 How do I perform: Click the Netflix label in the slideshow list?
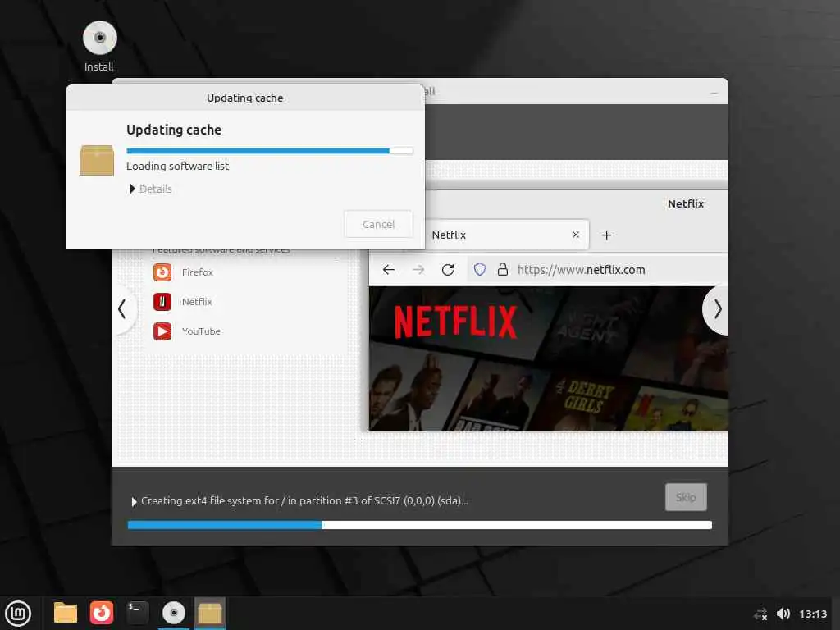pos(197,302)
